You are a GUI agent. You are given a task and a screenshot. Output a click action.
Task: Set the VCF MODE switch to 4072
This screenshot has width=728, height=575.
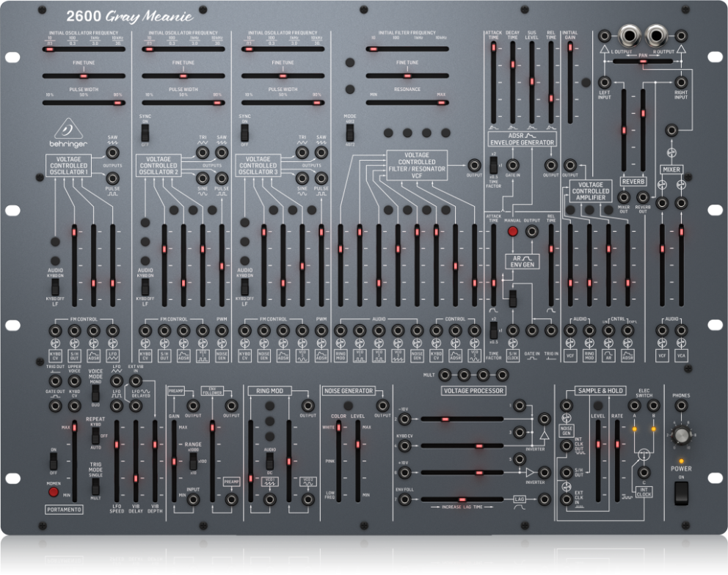(350, 138)
